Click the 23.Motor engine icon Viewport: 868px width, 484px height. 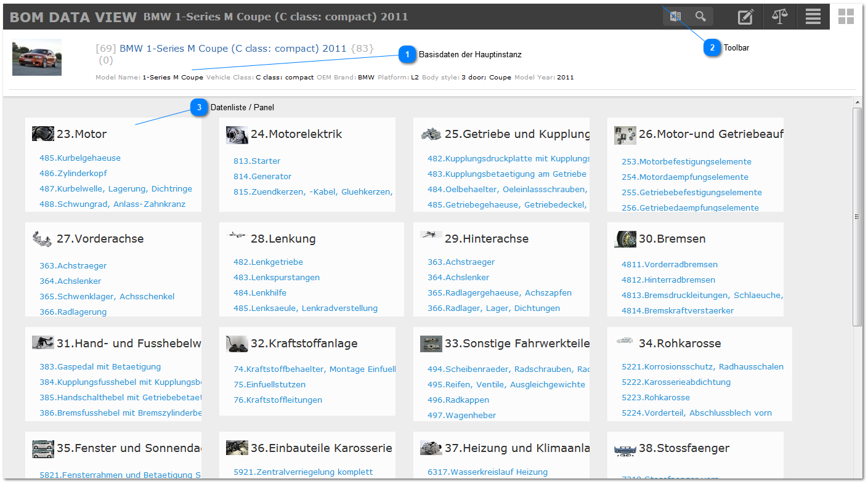tap(43, 134)
